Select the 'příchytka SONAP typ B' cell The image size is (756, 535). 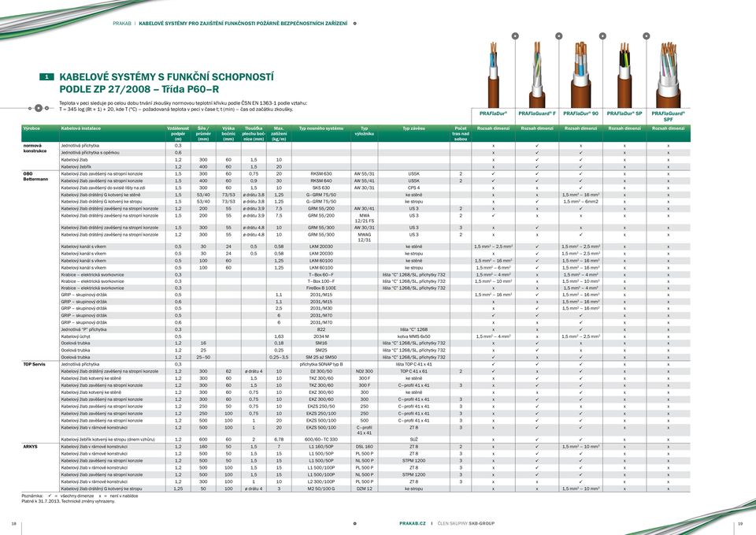coord(321,364)
